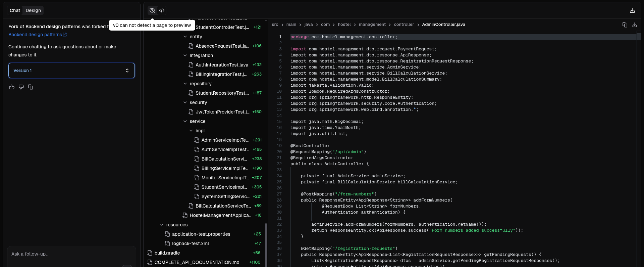
Task: Click the file icon beside AbsenceRequestTest.java
Action: 191,46
